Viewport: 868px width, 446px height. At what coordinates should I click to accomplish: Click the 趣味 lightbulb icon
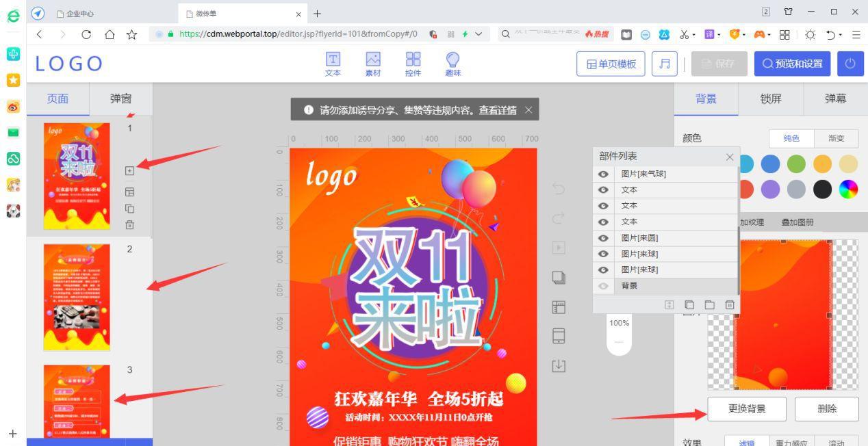(x=452, y=64)
